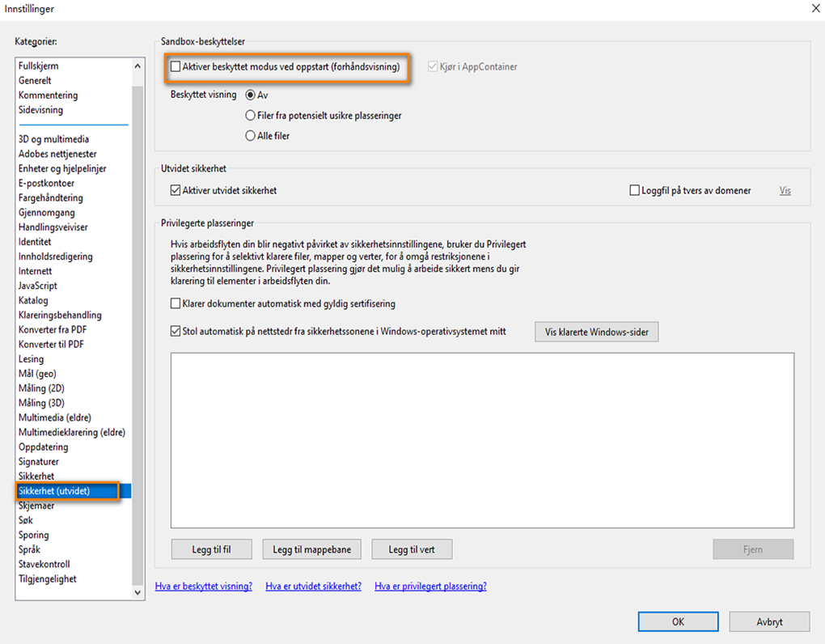825x644 pixels.
Task: Toggle Kjør i AppContainer checkbox
Action: coord(433,67)
